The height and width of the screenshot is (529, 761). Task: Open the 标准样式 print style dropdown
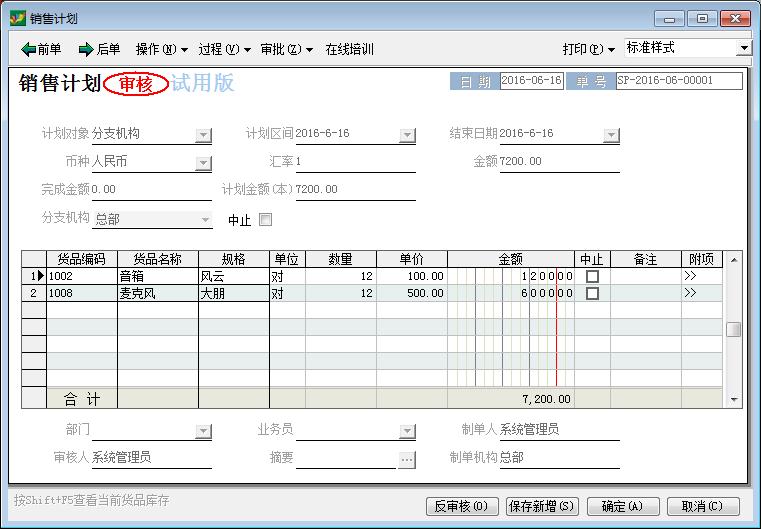(x=743, y=48)
